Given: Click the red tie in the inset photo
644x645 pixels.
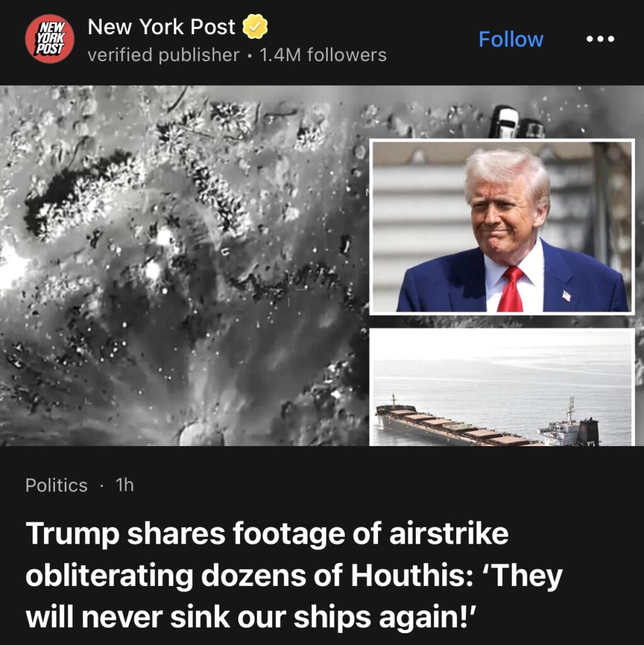Looking at the screenshot, I should tap(510, 289).
